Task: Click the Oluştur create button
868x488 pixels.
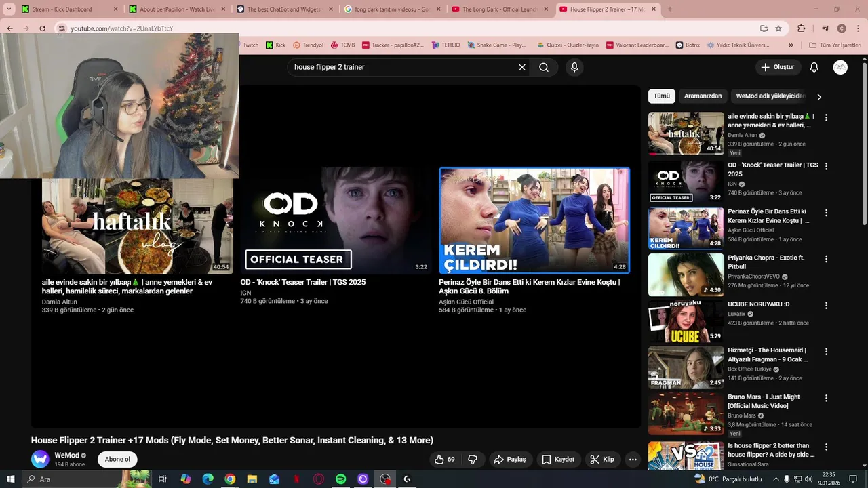Action: click(x=777, y=67)
